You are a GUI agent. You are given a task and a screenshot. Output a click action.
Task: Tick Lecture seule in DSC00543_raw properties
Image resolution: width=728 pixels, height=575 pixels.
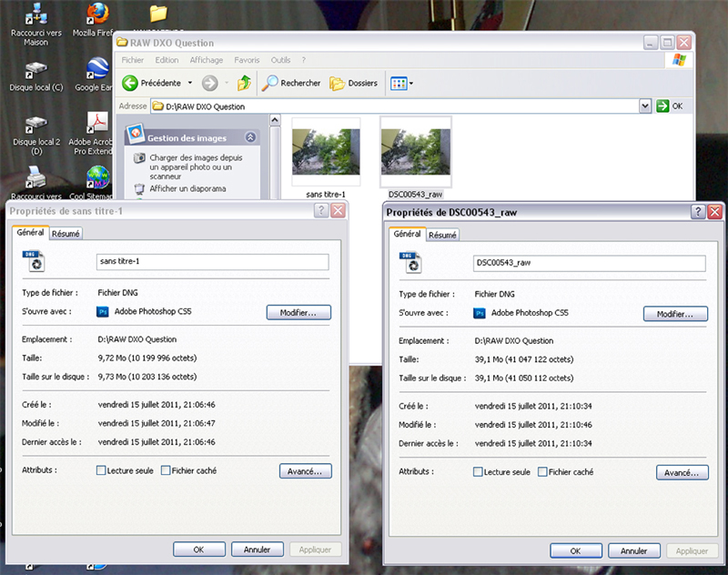479,472
